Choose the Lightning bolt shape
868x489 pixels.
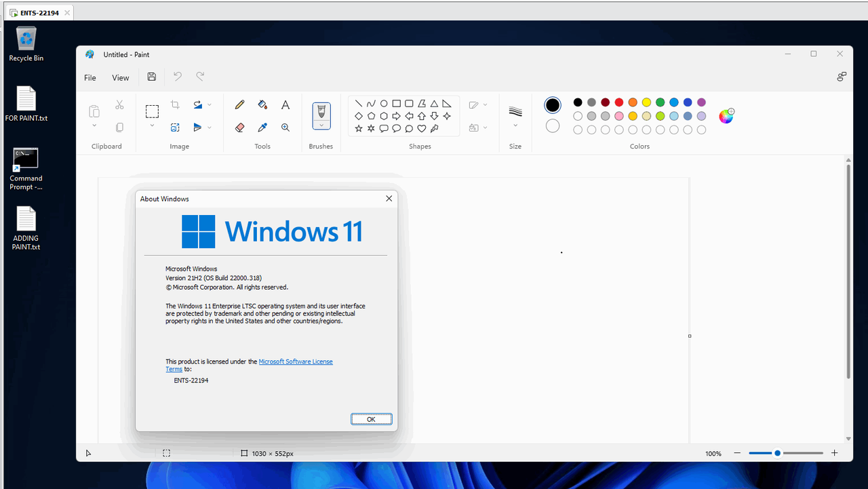coord(434,128)
